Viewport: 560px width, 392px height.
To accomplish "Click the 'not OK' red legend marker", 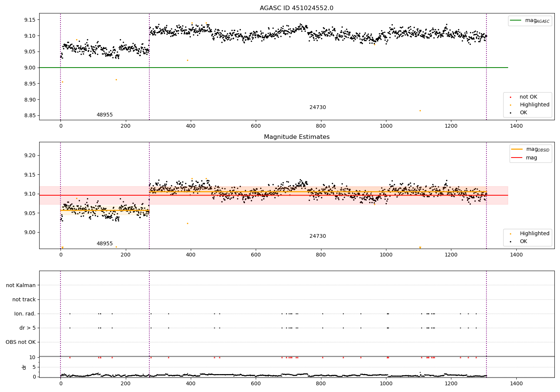I will click(510, 97).
